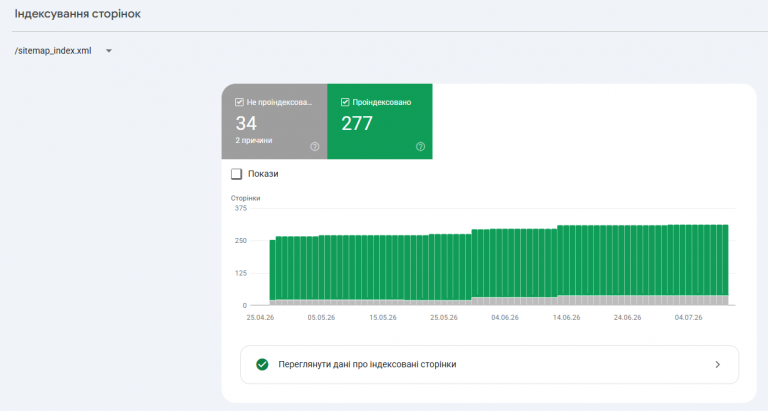Expand indexed pages data via chevron arrow
Image resolution: width=768 pixels, height=411 pixels.
click(718, 364)
